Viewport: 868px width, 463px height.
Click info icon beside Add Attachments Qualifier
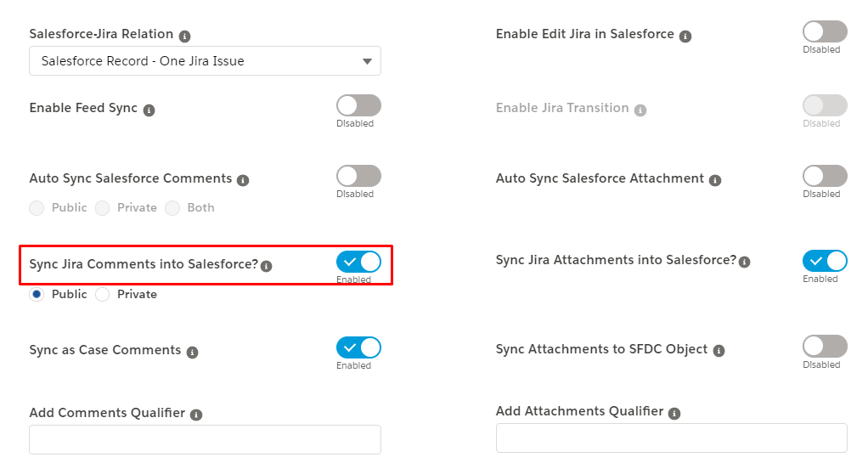pos(674,413)
